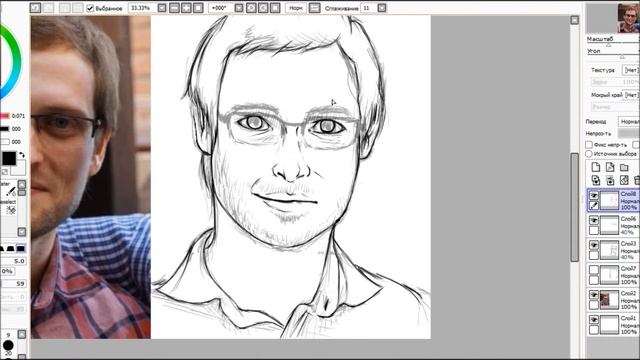This screenshot has width=640, height=360.
Task: Hide layer Слой1 with eye icon
Action: pyautogui.click(x=594, y=320)
